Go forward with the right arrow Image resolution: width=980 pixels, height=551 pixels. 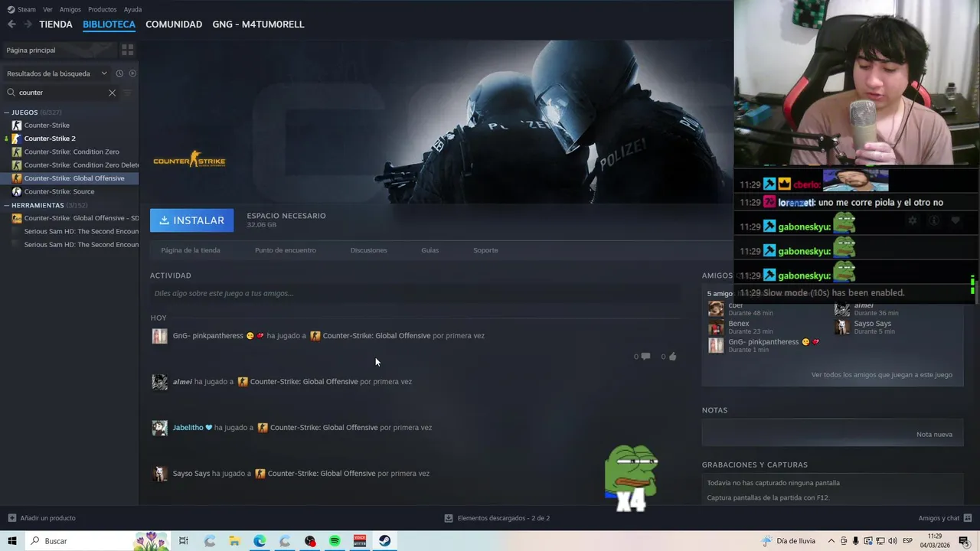click(x=28, y=24)
